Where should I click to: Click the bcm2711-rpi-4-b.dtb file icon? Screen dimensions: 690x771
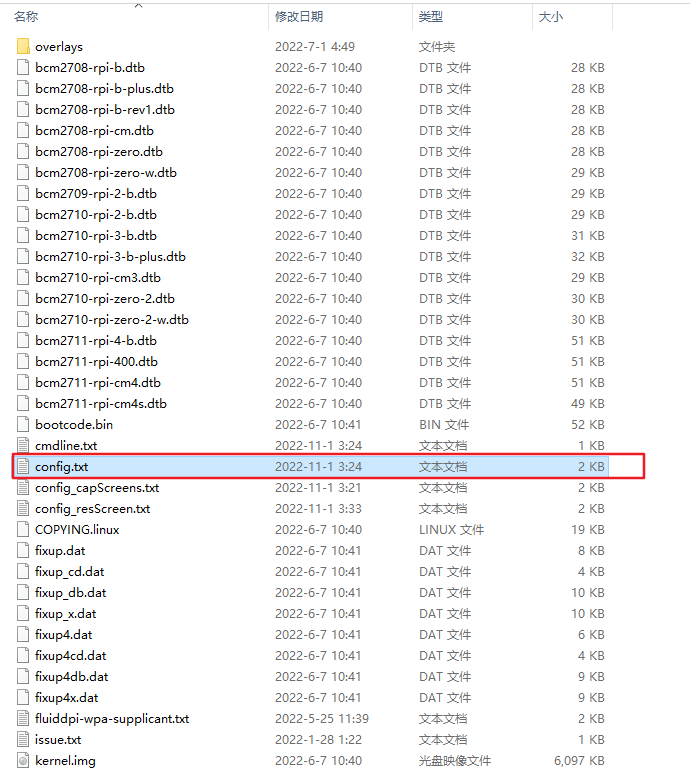click(23, 341)
